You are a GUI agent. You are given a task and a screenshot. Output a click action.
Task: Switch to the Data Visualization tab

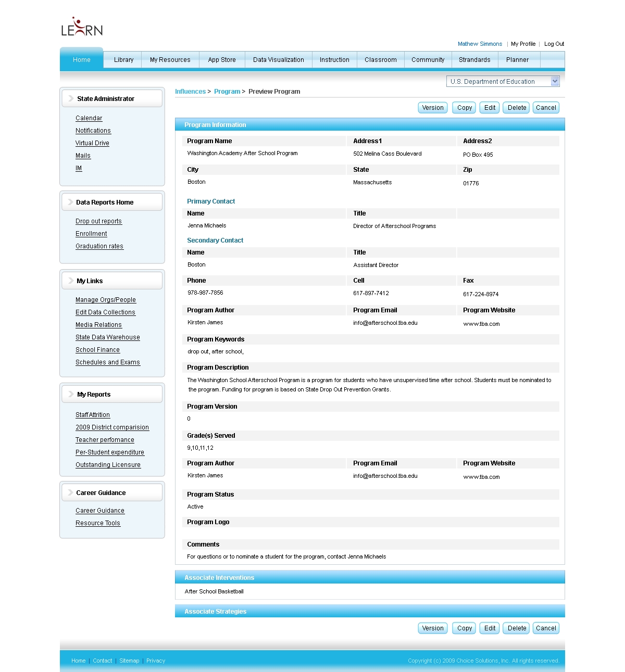point(279,60)
